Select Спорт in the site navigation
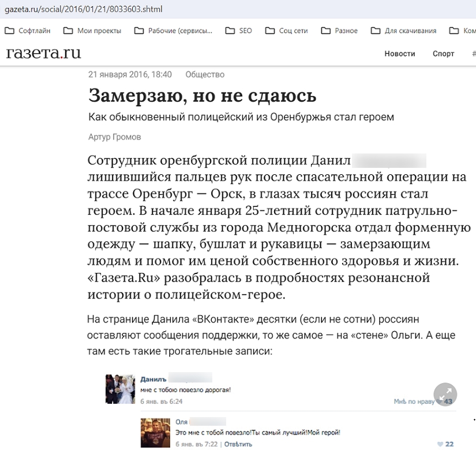This screenshot has width=476, height=450. point(444,54)
